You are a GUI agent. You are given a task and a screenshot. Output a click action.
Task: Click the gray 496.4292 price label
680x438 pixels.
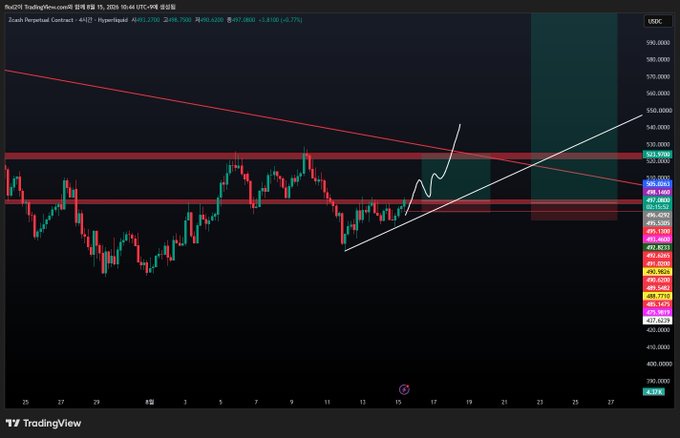pyautogui.click(x=657, y=215)
